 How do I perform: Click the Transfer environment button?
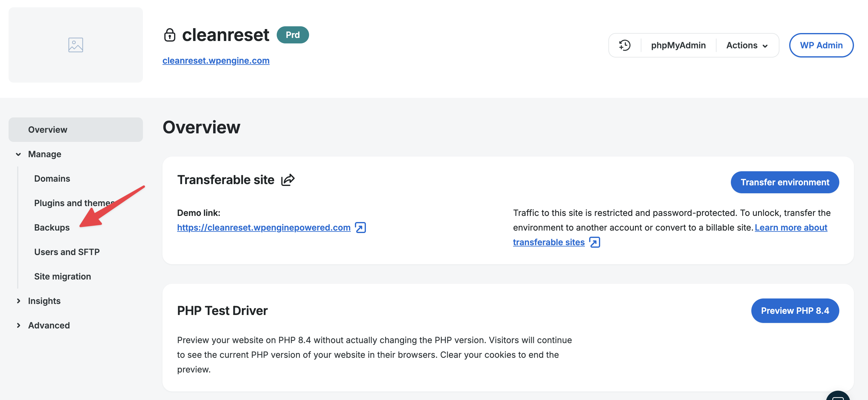[x=784, y=182]
